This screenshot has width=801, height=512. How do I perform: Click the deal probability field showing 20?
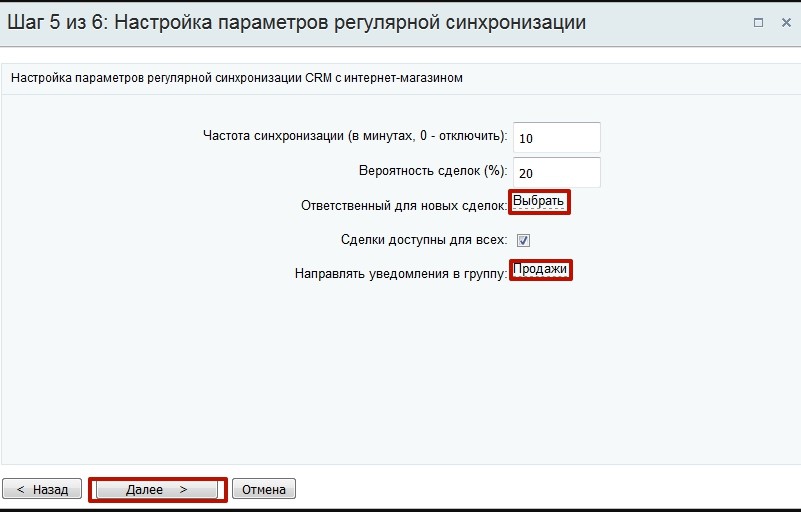point(556,172)
